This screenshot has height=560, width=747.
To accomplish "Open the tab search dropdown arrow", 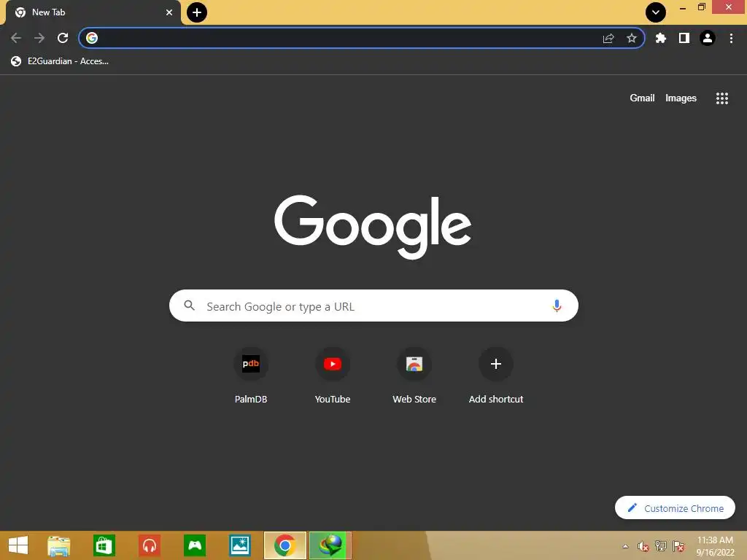I will (656, 12).
